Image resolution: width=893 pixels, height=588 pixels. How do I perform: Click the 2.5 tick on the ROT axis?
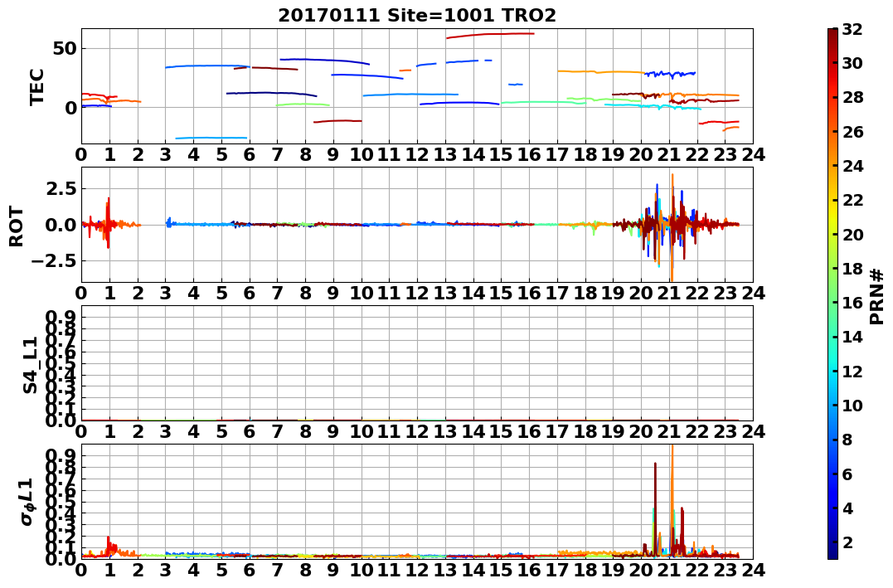pyautogui.click(x=61, y=188)
